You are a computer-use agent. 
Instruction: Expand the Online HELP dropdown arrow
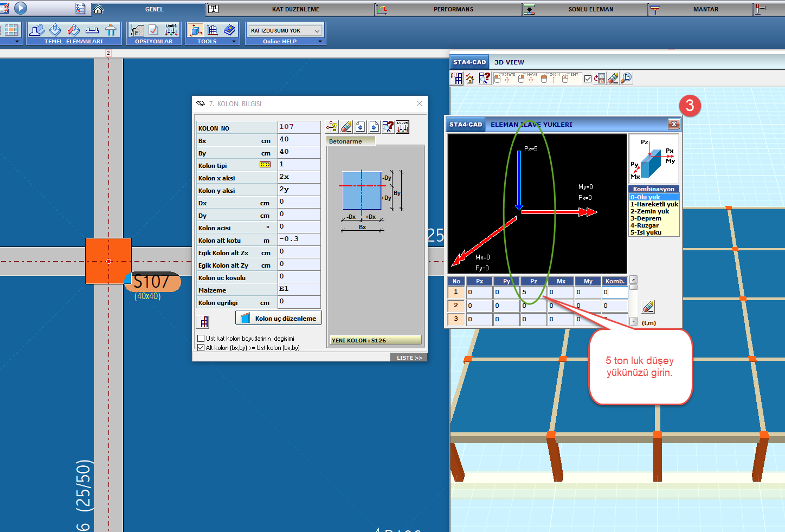(320, 42)
